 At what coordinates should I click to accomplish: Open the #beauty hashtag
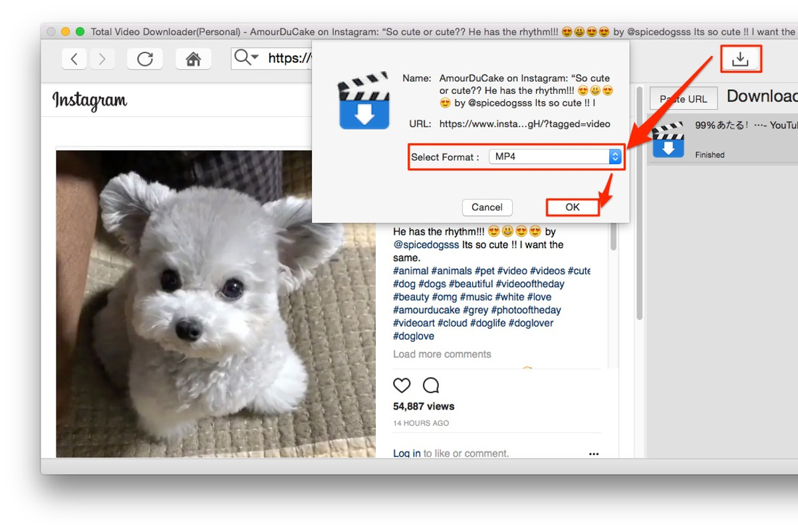click(x=411, y=297)
